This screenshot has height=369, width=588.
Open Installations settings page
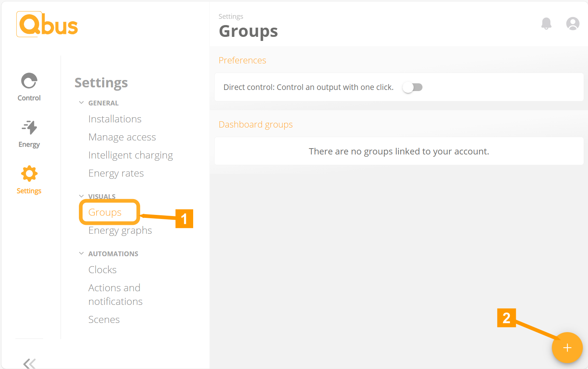[115, 119]
